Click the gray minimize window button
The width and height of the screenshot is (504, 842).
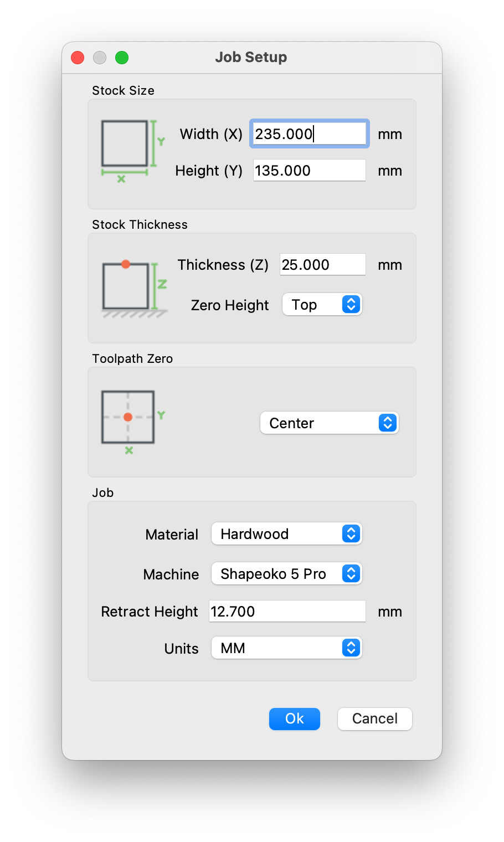coord(100,58)
